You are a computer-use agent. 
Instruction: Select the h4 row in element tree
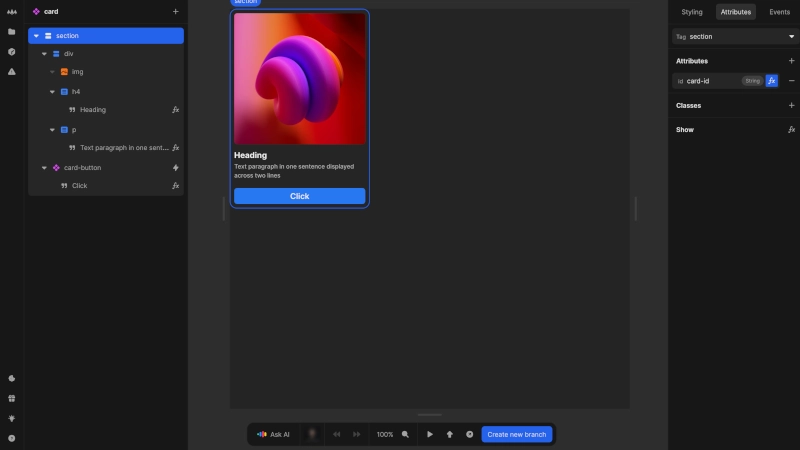106,92
